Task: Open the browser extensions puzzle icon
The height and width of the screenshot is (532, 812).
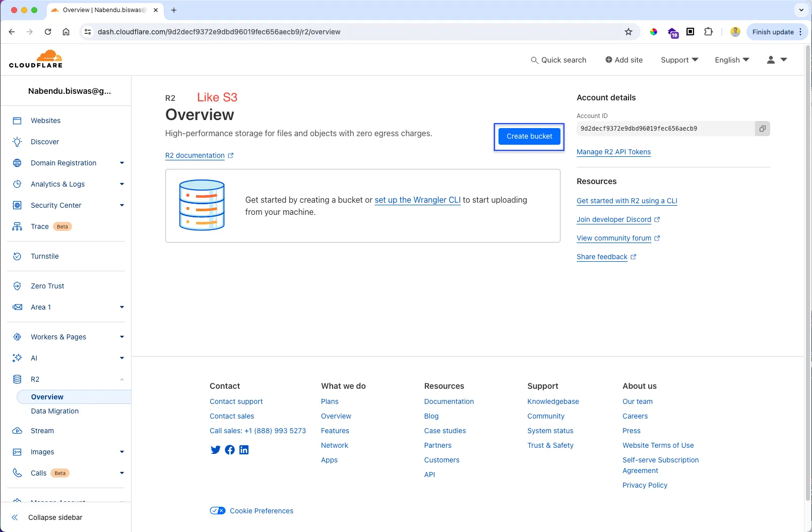Action: (708, 32)
